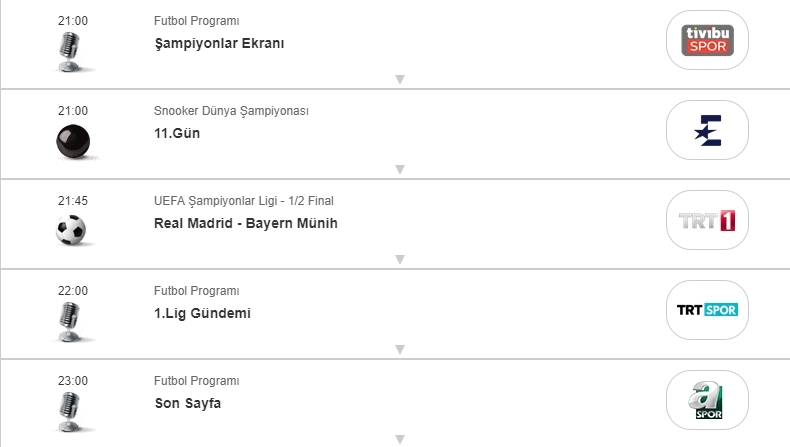
Task: Open the Tivibu Spor channel logo
Action: [707, 40]
